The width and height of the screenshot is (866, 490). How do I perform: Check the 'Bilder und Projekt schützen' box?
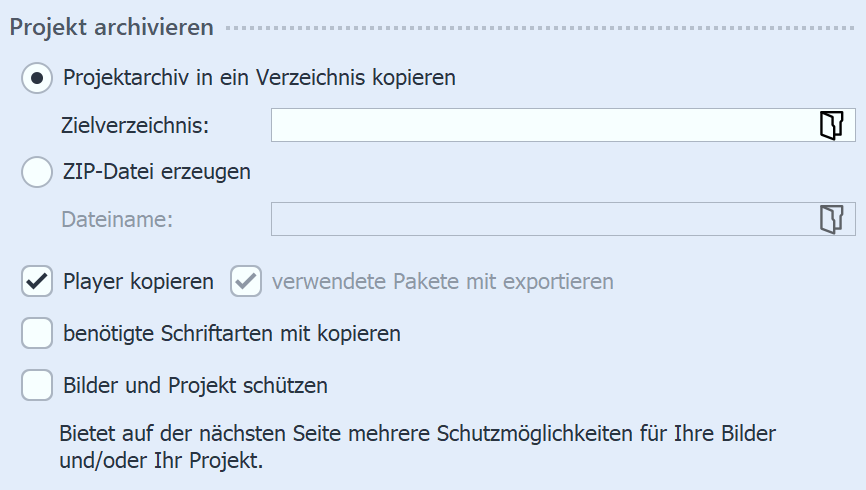37,385
